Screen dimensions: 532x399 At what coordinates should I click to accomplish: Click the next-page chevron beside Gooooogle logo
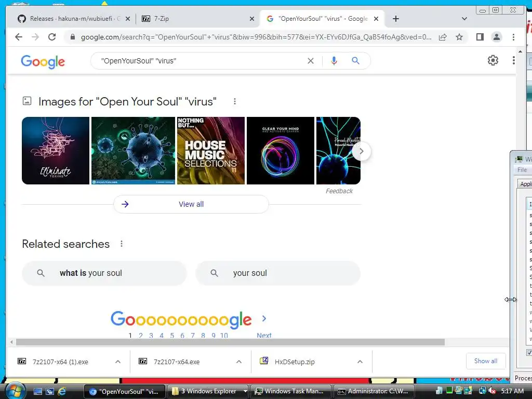pyautogui.click(x=264, y=318)
